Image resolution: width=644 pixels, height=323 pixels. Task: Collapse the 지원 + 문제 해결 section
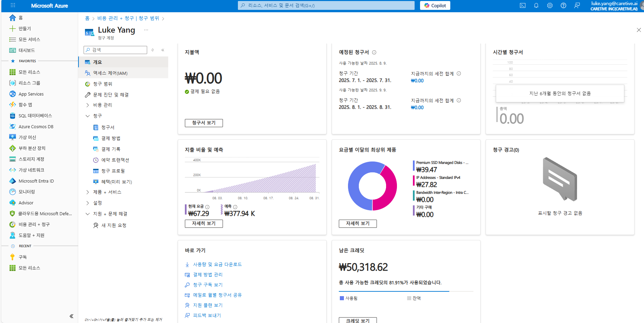pyautogui.click(x=88, y=214)
